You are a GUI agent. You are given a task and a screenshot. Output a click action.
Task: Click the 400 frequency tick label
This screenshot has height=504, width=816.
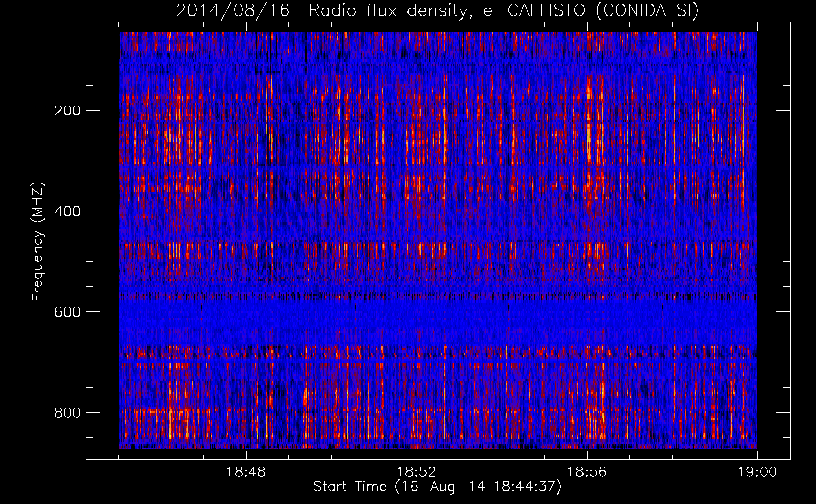68,211
